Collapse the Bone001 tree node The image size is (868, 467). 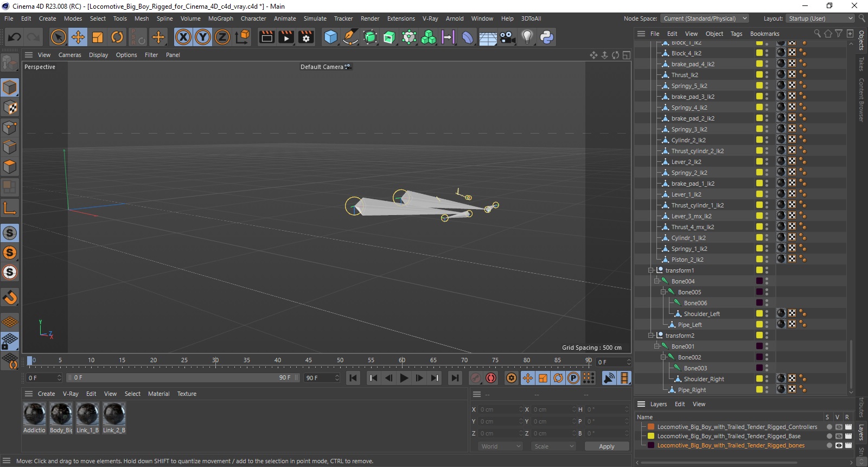coord(656,346)
